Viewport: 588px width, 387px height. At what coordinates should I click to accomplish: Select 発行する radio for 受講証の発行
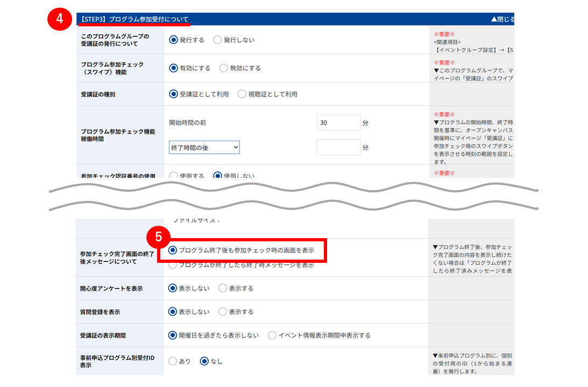click(173, 40)
